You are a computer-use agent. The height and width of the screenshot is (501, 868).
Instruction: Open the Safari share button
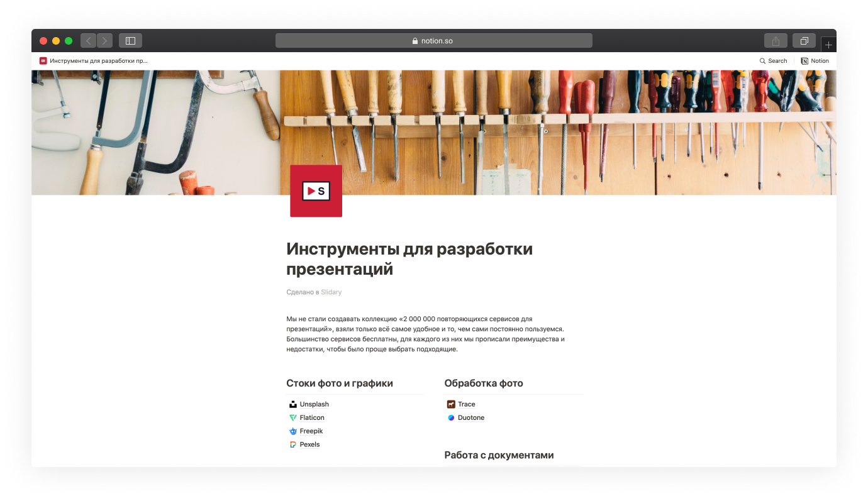pyautogui.click(x=776, y=41)
